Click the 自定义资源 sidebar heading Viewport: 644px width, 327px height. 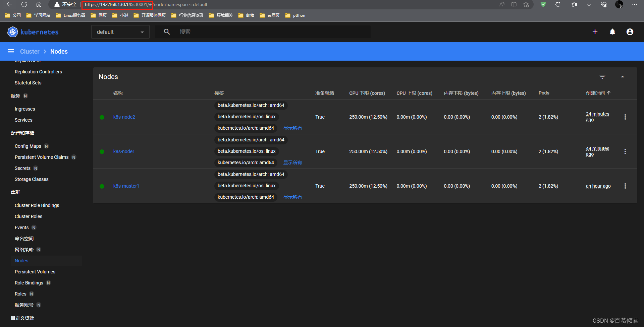[22, 318]
